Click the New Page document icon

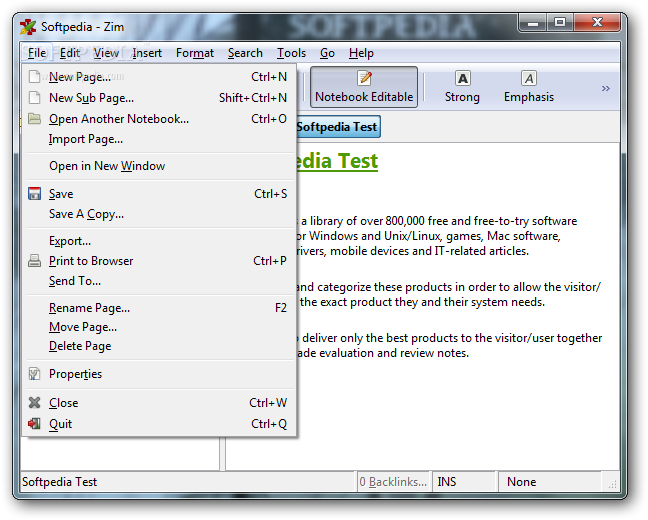pyautogui.click(x=35, y=76)
